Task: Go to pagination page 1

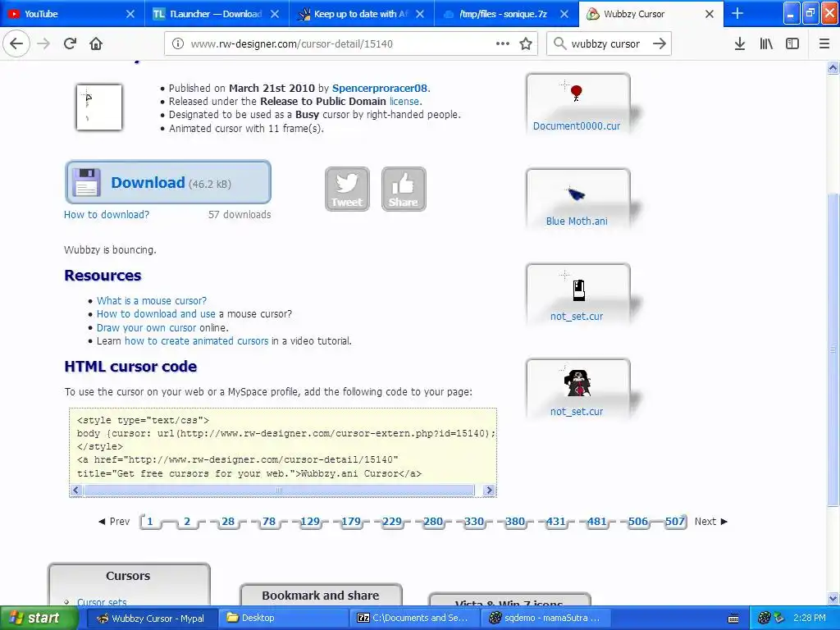Action: [x=150, y=521]
